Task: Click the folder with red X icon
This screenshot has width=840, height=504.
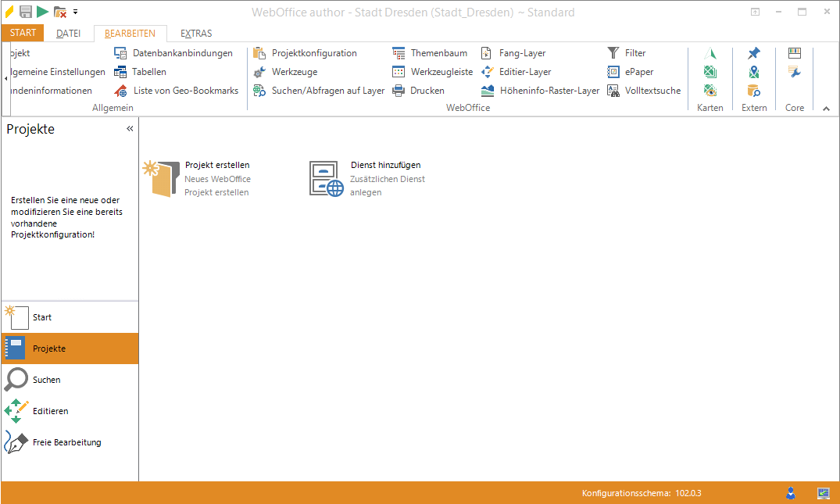Action: [60, 12]
